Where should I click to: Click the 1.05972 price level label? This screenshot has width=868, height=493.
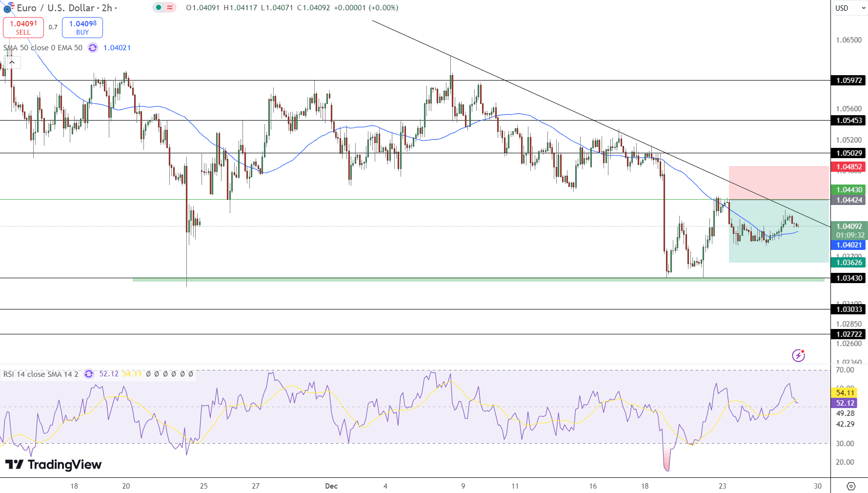849,81
